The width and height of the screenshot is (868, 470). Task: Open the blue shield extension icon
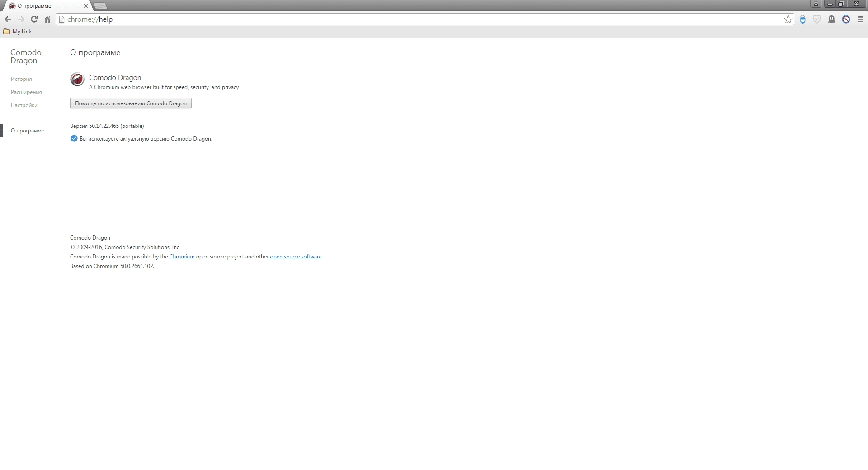coord(802,19)
